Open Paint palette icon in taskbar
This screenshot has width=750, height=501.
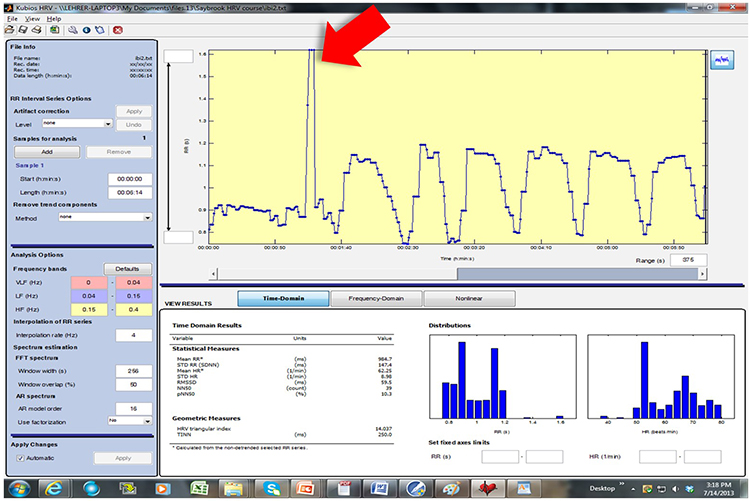coord(451,489)
